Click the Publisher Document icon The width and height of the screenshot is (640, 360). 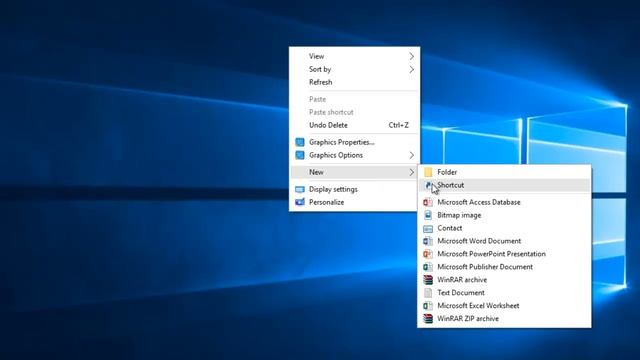(428, 267)
